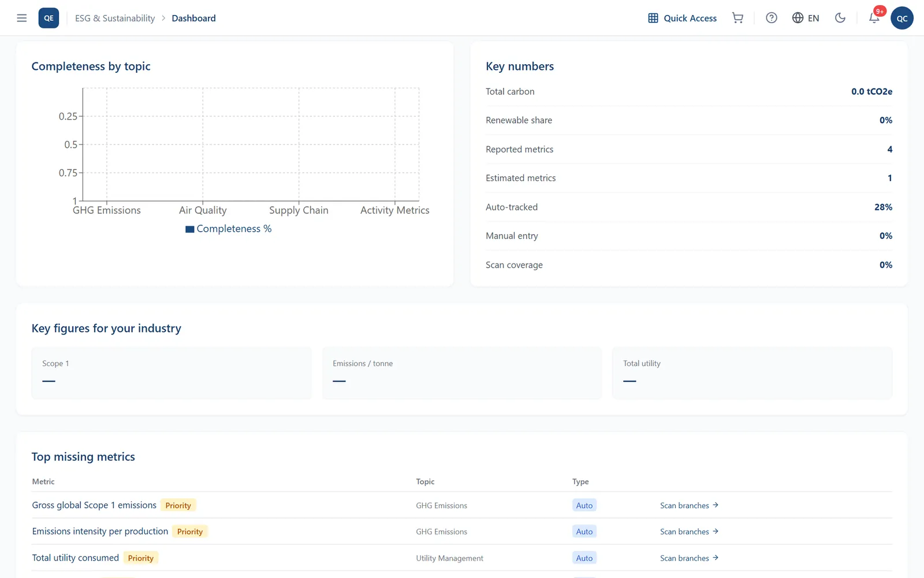Click the Type column header

(580, 481)
